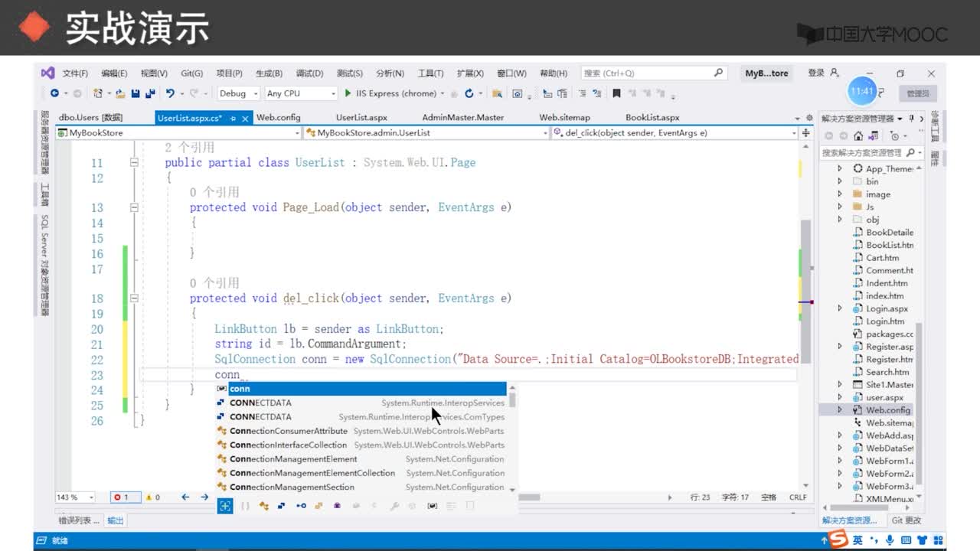The image size is (980, 551).
Task: Click the search magnifier in the top search box
Action: coord(718,73)
